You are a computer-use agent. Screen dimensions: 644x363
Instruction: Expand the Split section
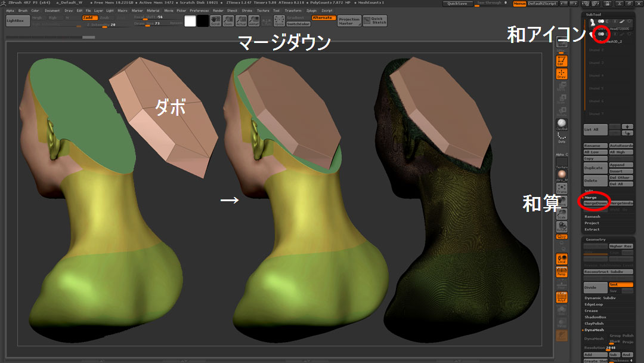coord(589,190)
